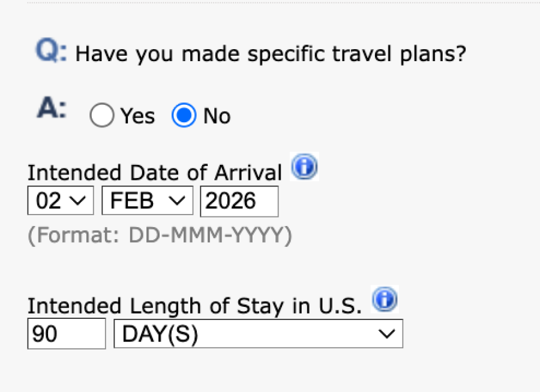
Task: Click the length of stay field showing 90
Action: tap(66, 334)
